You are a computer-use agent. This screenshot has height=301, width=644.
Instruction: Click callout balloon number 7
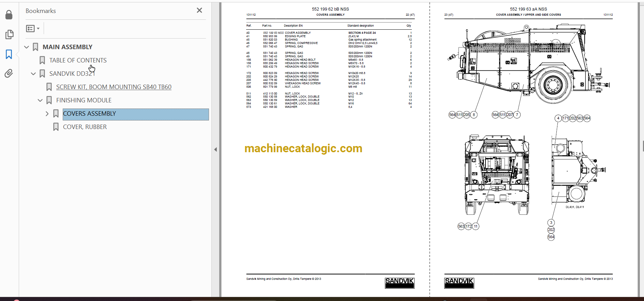click(x=517, y=115)
